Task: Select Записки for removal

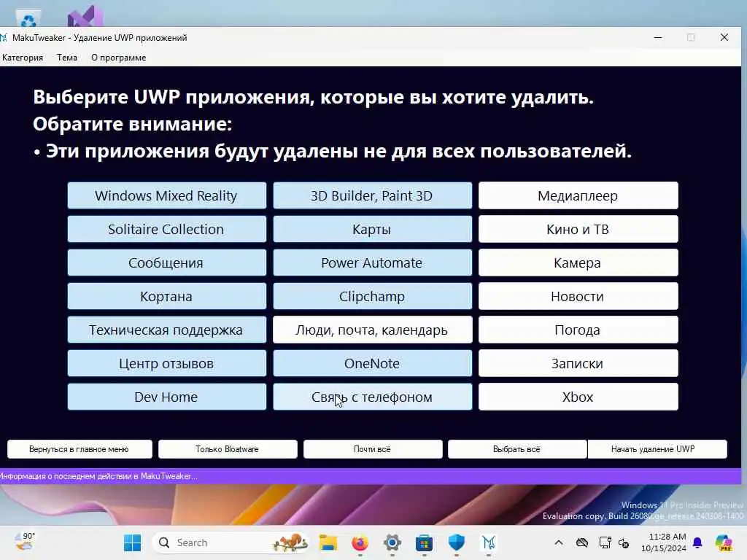Action: 578,363
